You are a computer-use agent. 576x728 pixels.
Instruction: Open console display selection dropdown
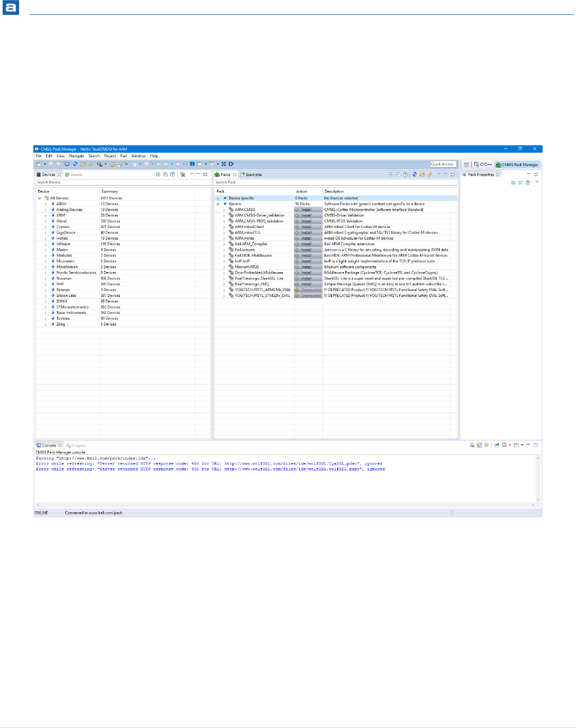[x=510, y=445]
